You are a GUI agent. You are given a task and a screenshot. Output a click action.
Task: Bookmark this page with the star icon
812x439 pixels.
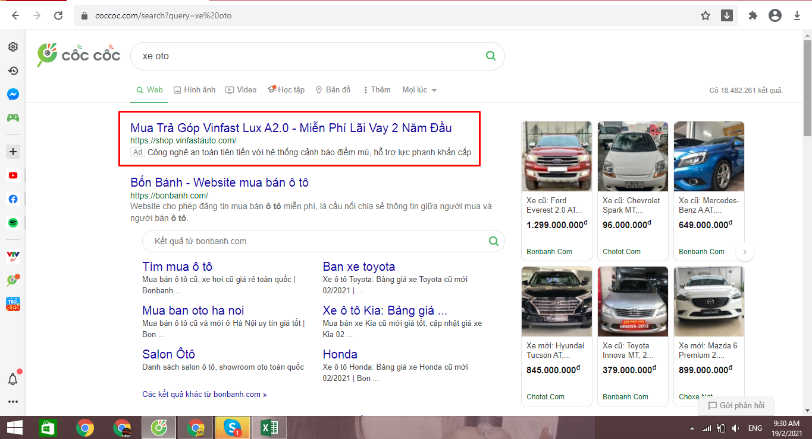click(705, 16)
